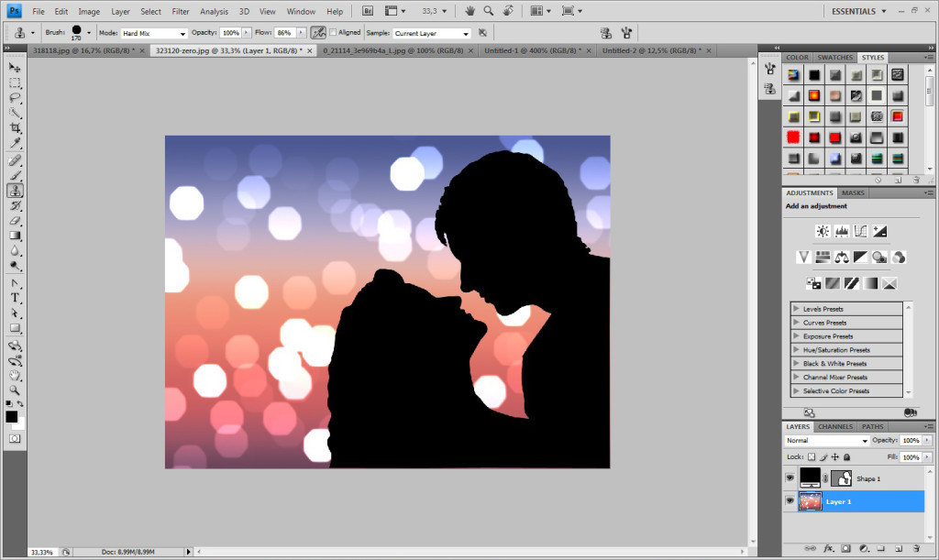Expand the Curves Presets list
Image resolution: width=939 pixels, height=560 pixels.
tap(796, 323)
